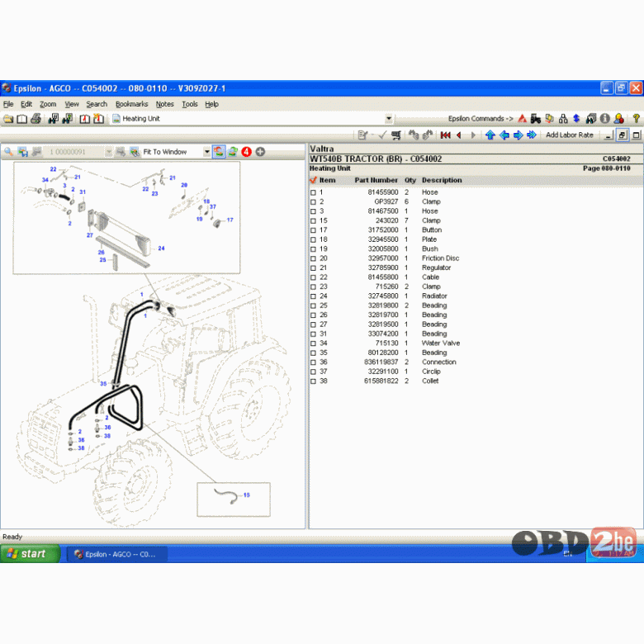Open the File menu
Viewport: 644px width, 644px height.
8,104
